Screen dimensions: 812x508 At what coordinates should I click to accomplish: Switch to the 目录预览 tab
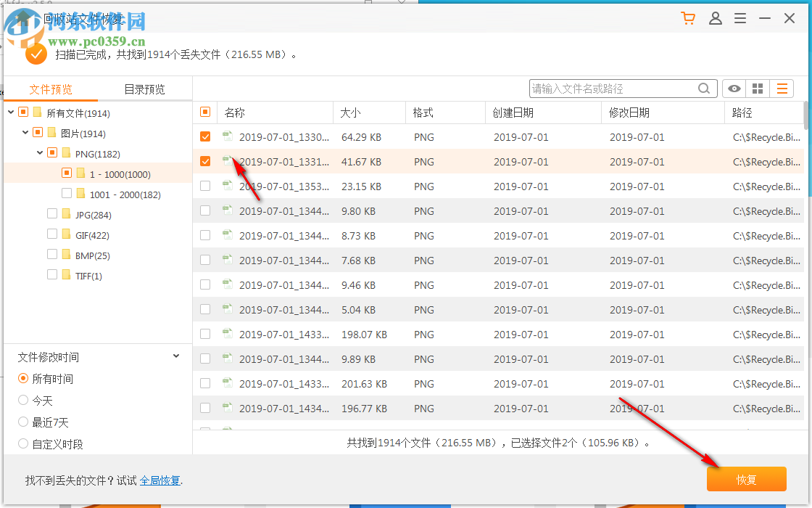click(144, 89)
